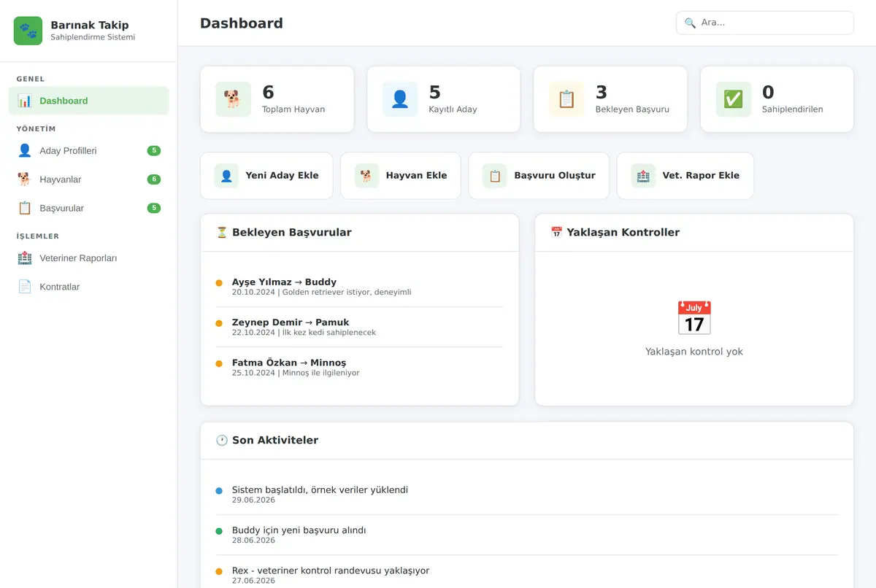Open Veteriner Raporları page
The height and width of the screenshot is (588, 876).
[x=88, y=258]
